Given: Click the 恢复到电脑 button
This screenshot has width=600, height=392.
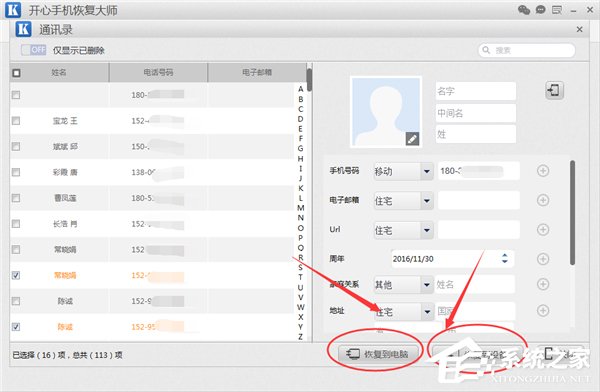Looking at the screenshot, I should click(x=378, y=354).
